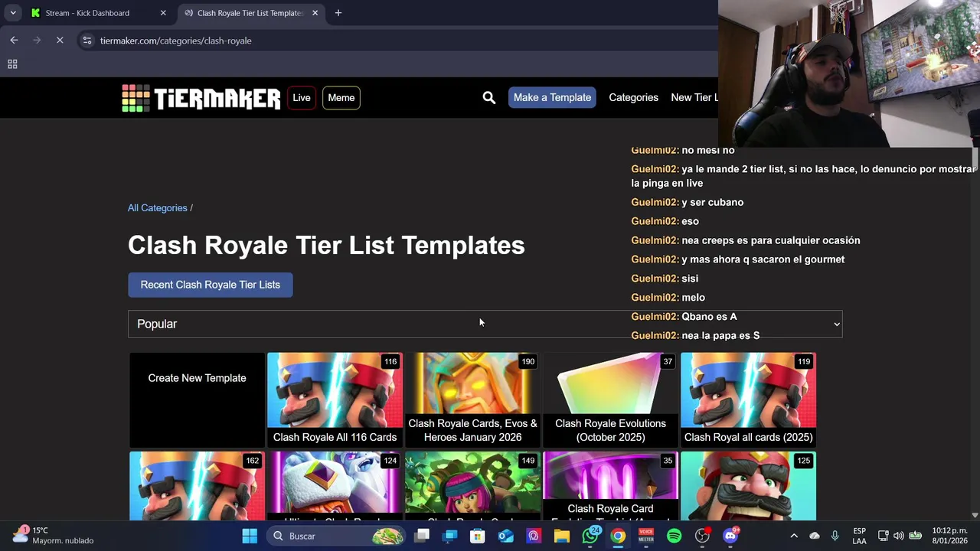The image size is (980, 551).
Task: Open WhatsApp from taskbar
Action: pyautogui.click(x=590, y=536)
